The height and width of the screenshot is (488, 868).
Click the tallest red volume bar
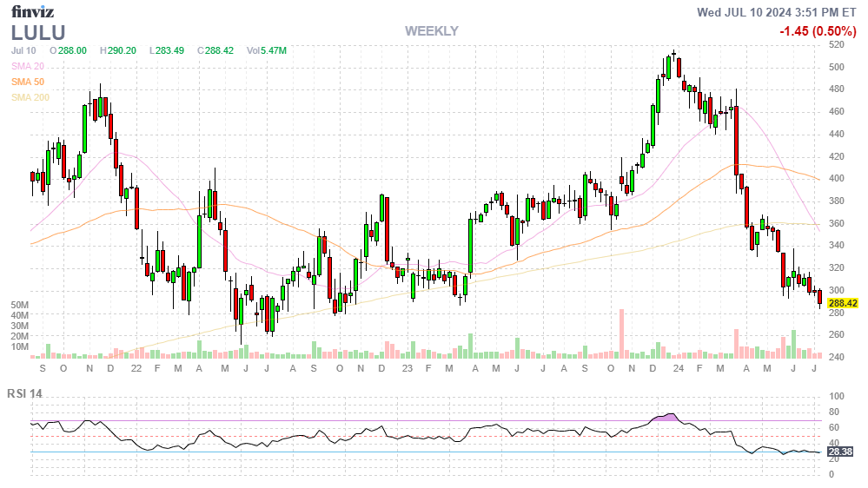pyautogui.click(x=621, y=333)
